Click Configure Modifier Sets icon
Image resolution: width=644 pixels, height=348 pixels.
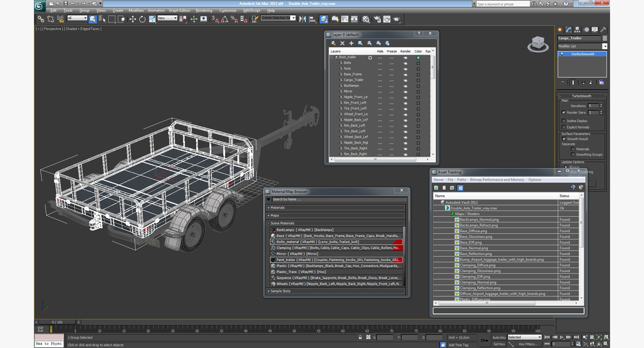coord(601,82)
